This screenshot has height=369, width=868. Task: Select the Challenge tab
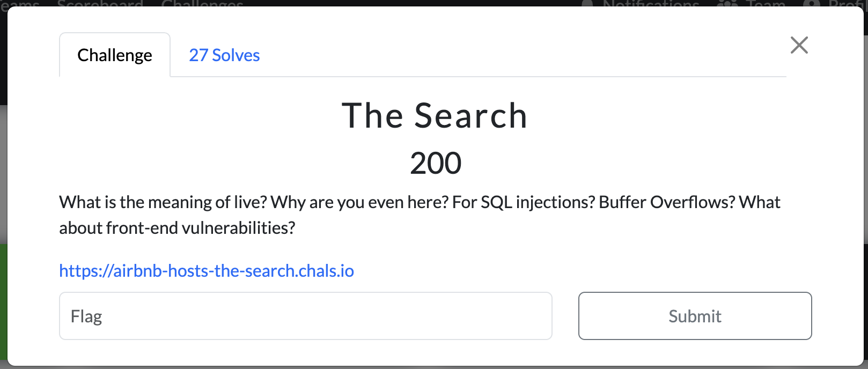click(x=115, y=55)
